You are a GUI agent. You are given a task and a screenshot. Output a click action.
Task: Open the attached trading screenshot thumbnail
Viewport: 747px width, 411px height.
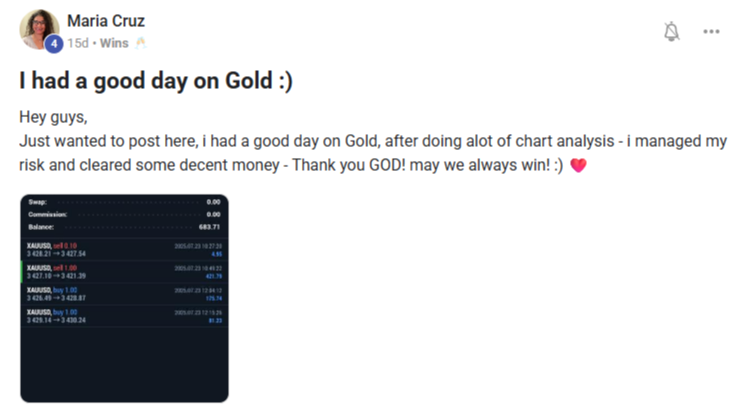point(124,298)
